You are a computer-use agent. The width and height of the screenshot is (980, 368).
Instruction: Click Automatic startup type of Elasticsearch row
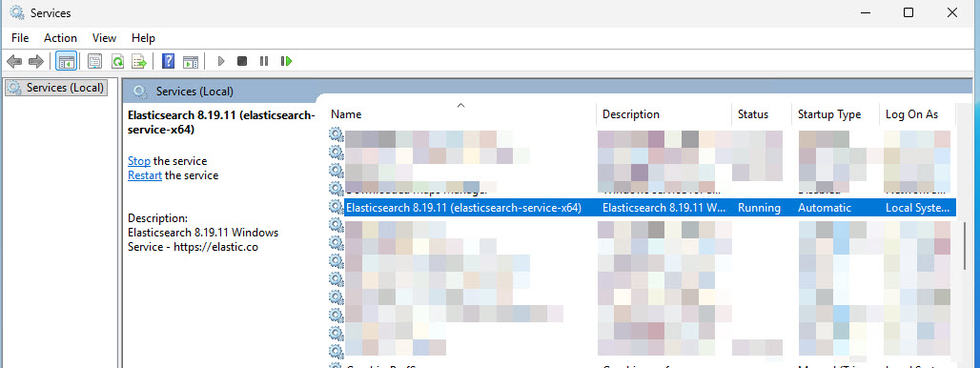(x=825, y=208)
